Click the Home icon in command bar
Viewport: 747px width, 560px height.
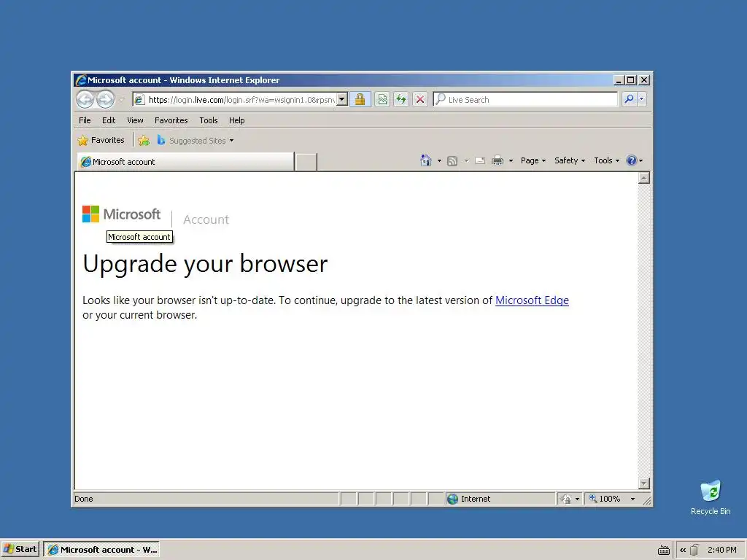426,160
